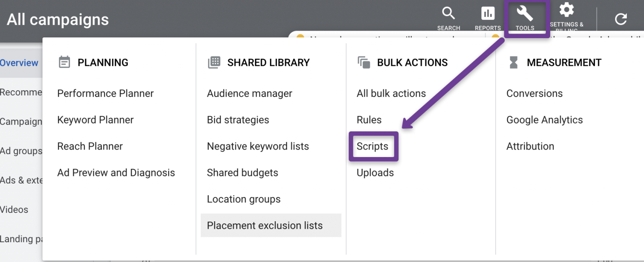Viewport: 644px width, 262px height.
Task: Open Settings & Billing gear icon
Action: pyautogui.click(x=566, y=10)
